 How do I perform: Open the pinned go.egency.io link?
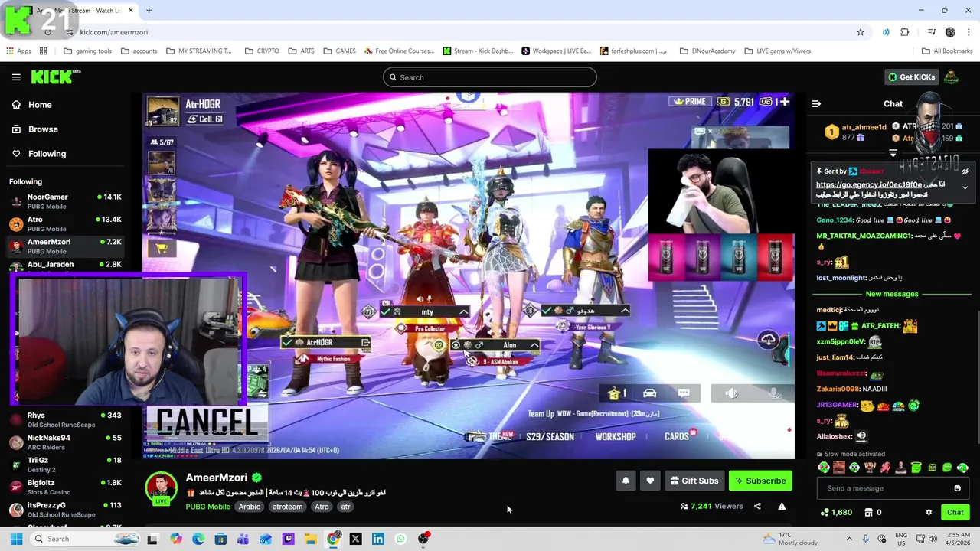[869, 184]
